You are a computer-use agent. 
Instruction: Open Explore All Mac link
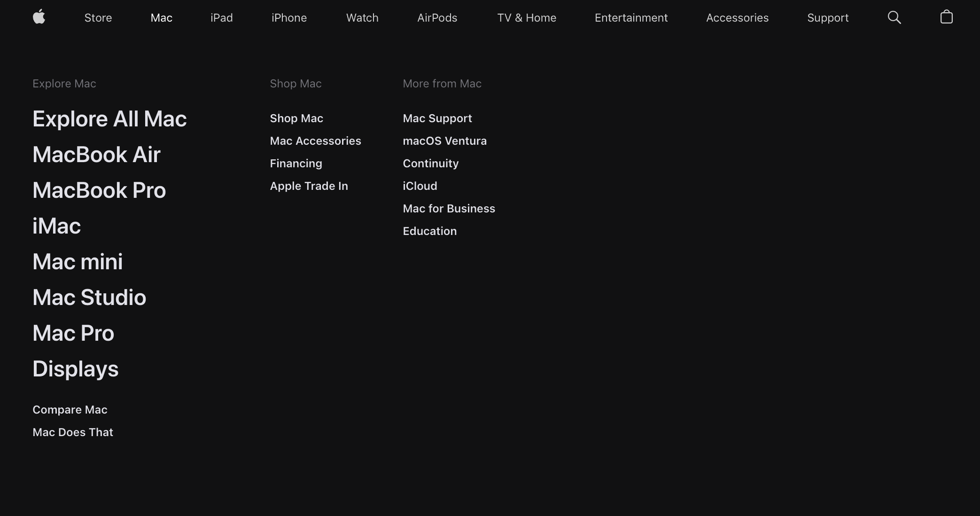point(109,119)
